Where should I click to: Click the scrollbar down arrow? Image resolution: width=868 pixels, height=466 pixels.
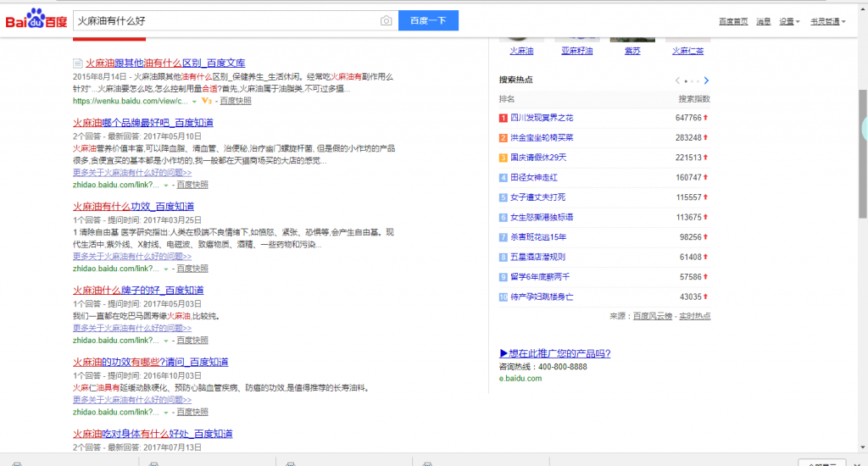tap(862, 447)
